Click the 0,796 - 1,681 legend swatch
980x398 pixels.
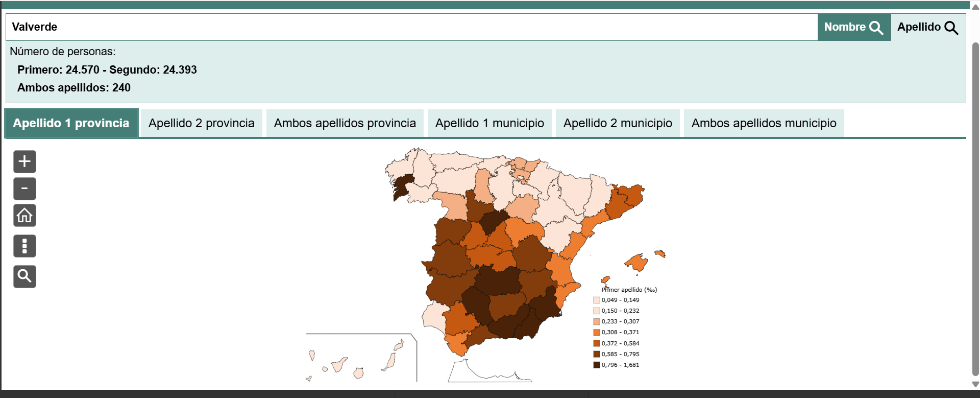tap(596, 365)
